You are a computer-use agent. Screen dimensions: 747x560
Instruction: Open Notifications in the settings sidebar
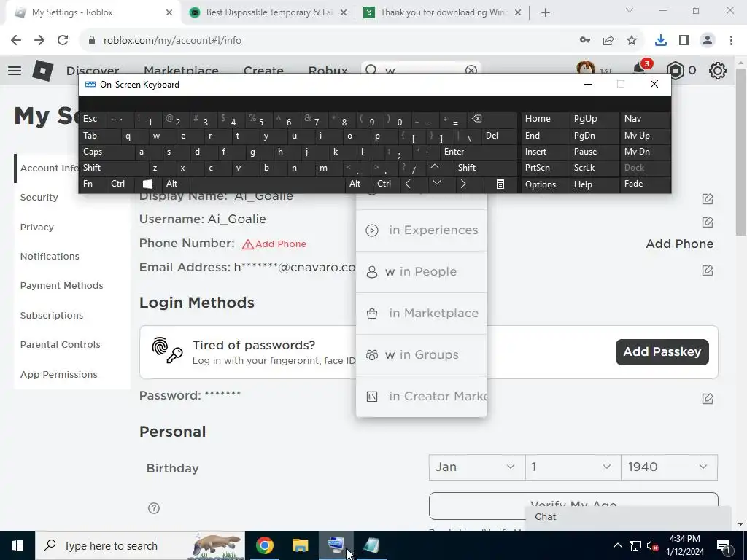50,257
